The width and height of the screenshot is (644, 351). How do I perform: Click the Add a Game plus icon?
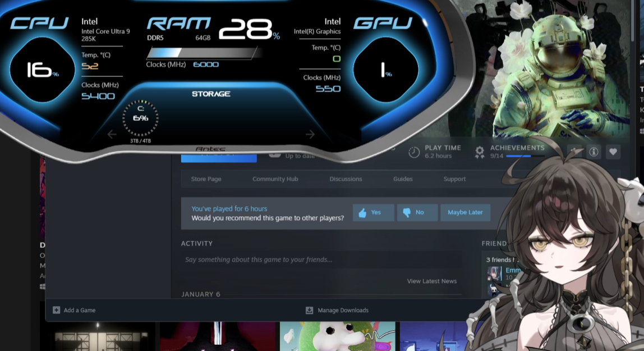pyautogui.click(x=56, y=310)
